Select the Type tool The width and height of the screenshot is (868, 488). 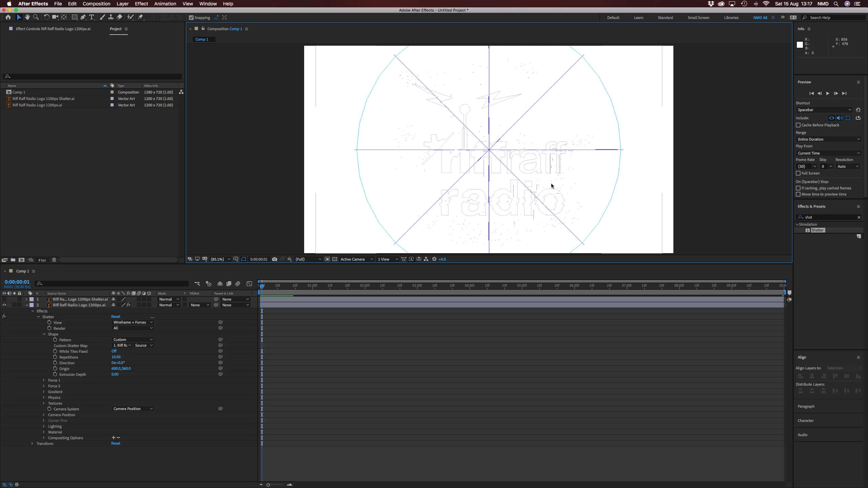92,17
